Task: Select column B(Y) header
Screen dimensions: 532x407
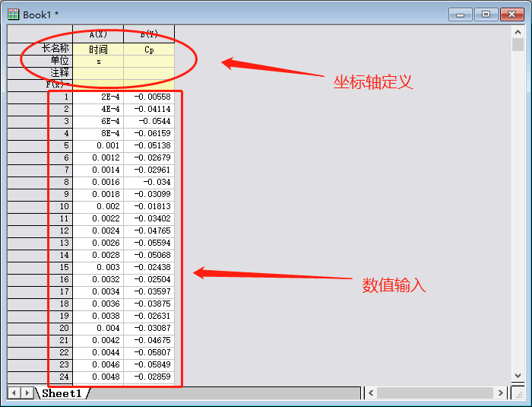Action: [149, 35]
